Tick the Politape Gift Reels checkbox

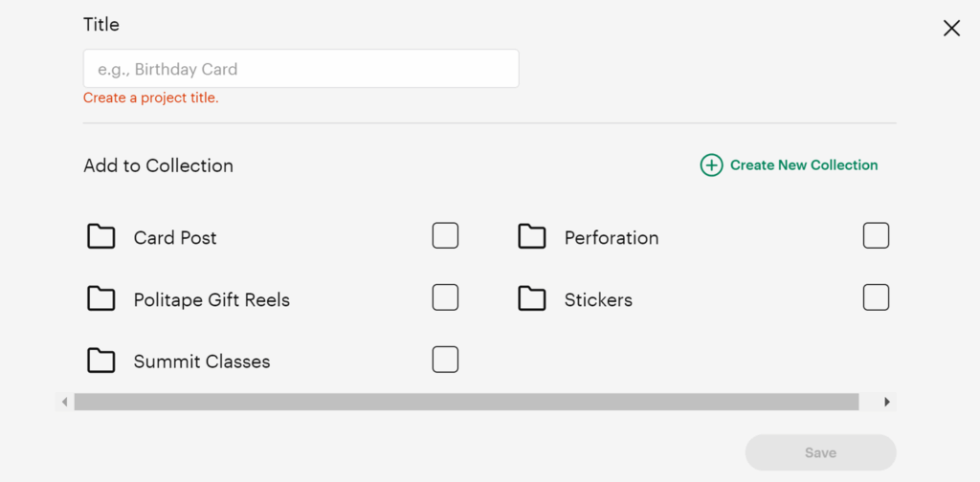click(x=445, y=297)
